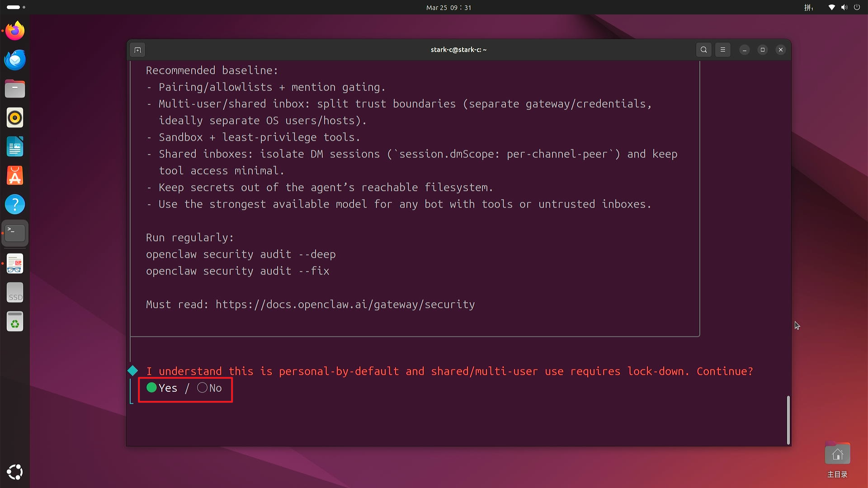
Task: Select the No radio option
Action: coord(203,388)
